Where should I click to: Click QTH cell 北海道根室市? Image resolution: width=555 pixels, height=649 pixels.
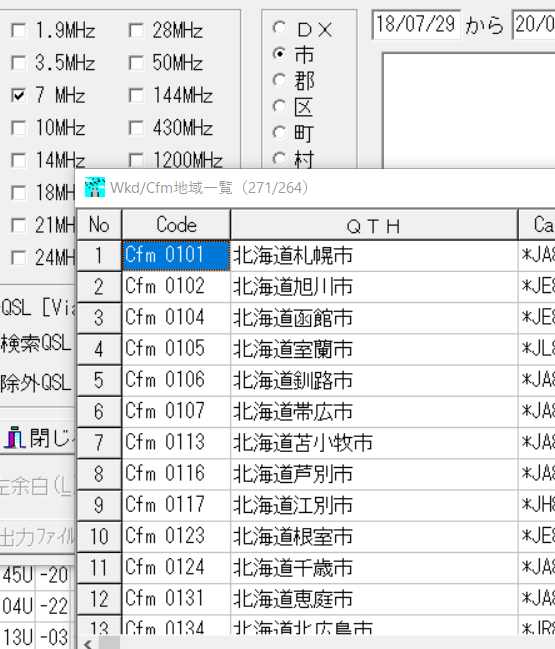374,537
